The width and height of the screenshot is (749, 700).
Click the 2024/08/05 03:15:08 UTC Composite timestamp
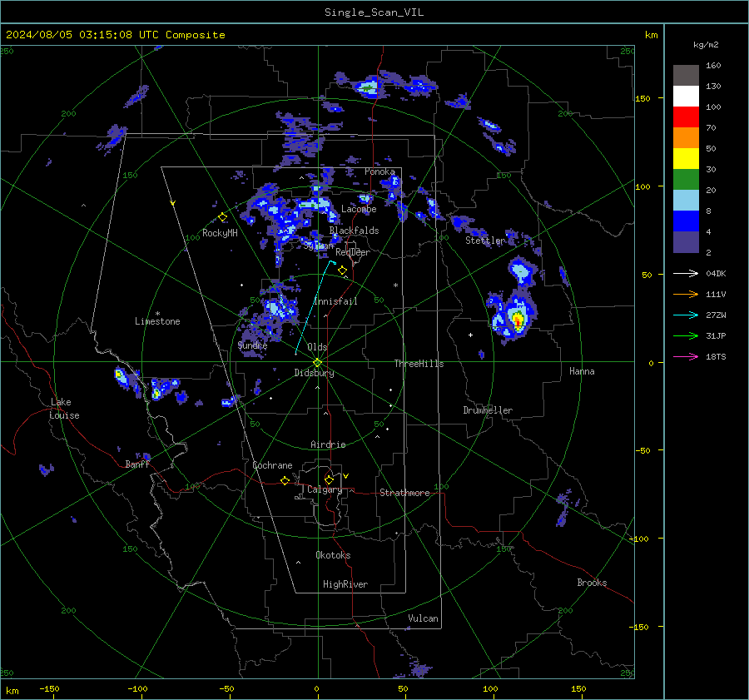(115, 35)
